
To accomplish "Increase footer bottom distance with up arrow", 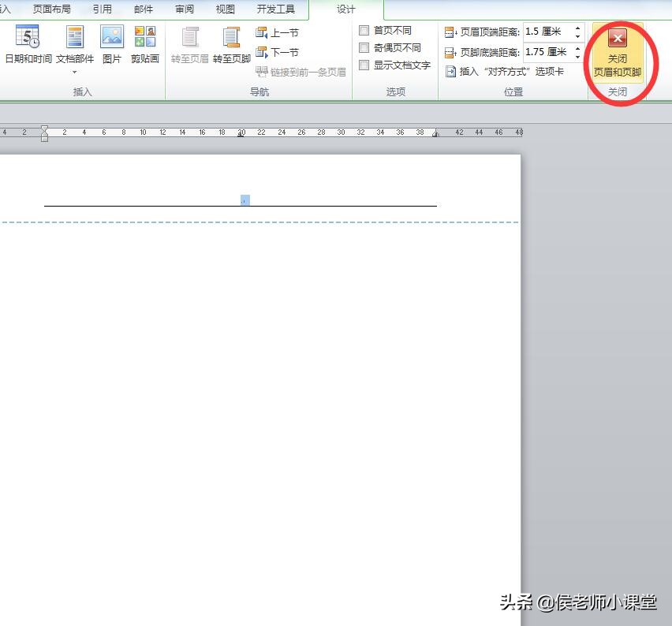I will 577,48.
